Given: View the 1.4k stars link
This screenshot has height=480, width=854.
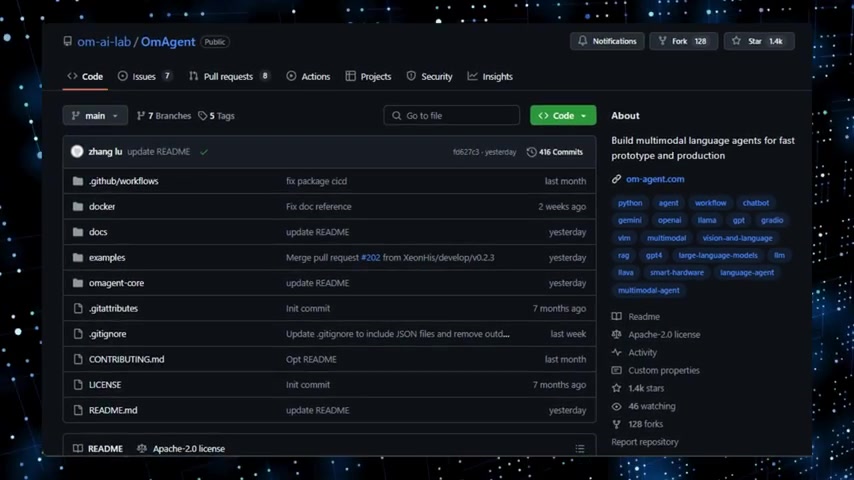Looking at the screenshot, I should pyautogui.click(x=638, y=388).
